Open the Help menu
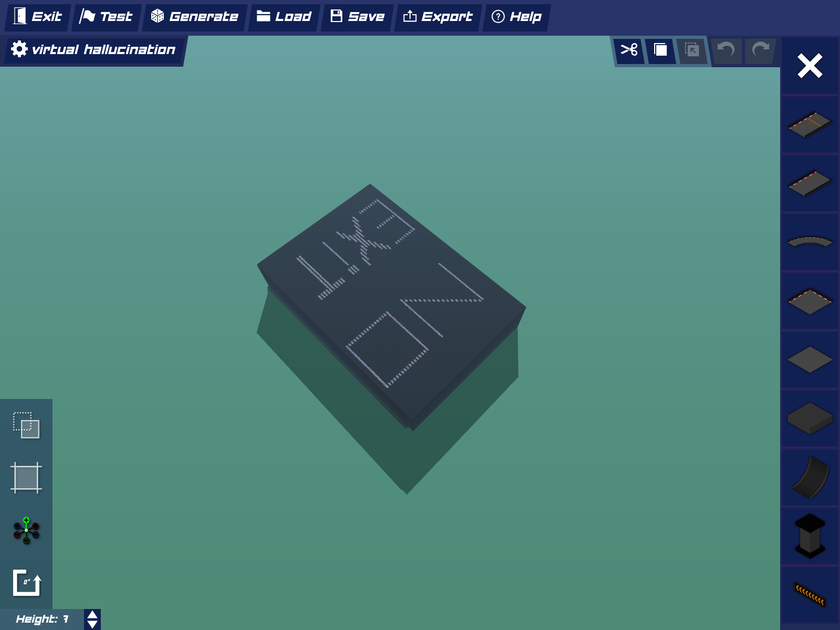The image size is (840, 630). (517, 17)
